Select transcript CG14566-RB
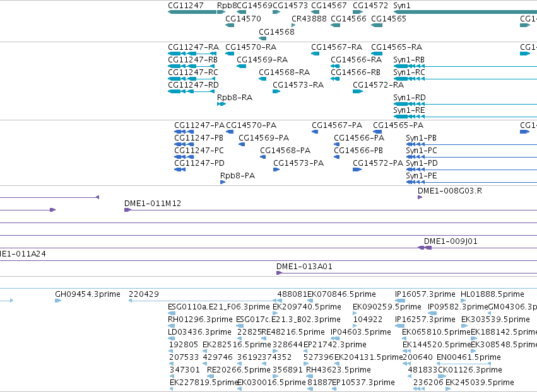Viewport: 537px width, 392px height. click(x=355, y=72)
